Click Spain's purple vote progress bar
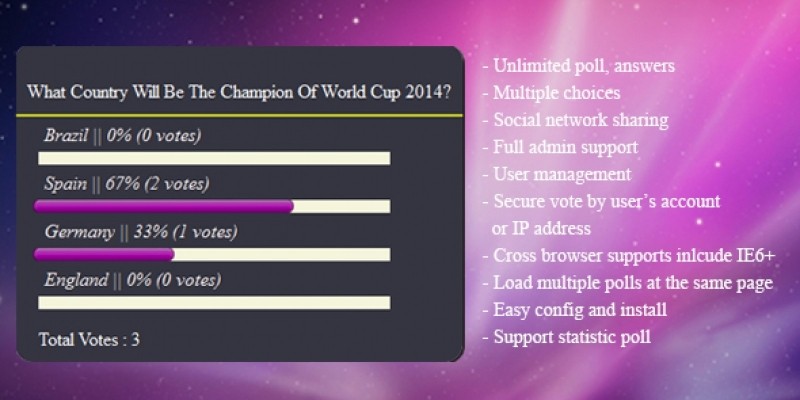This screenshot has width=800, height=400. pos(164,206)
